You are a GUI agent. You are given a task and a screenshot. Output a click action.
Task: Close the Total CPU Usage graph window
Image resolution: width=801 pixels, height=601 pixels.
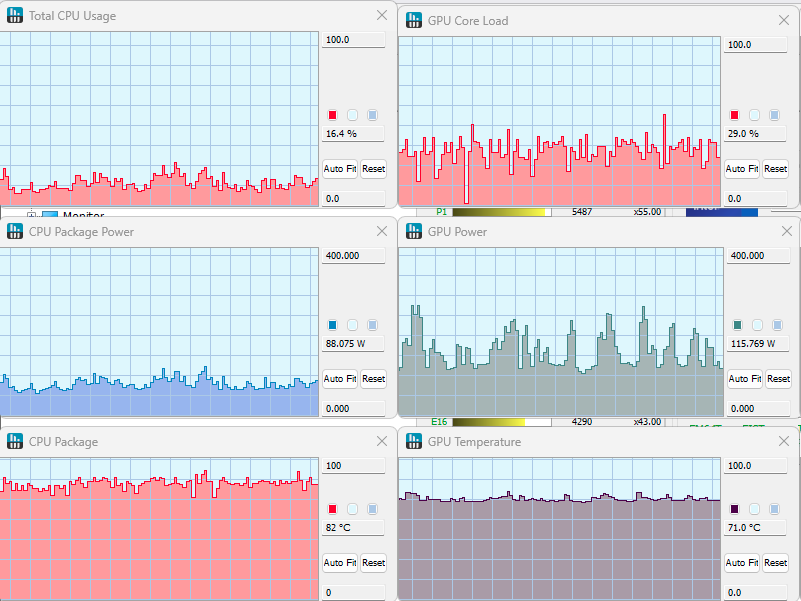(382, 15)
